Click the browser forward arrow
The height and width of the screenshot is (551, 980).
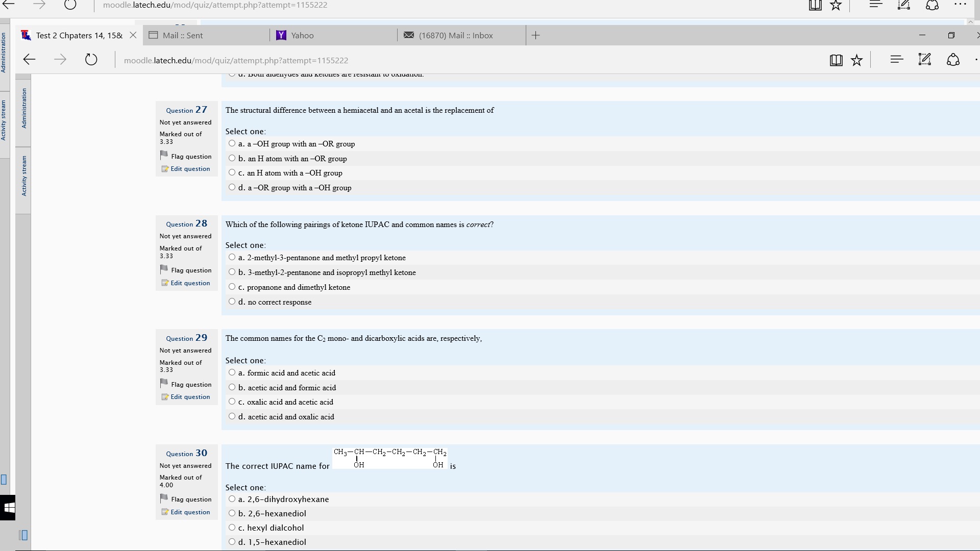point(60,60)
